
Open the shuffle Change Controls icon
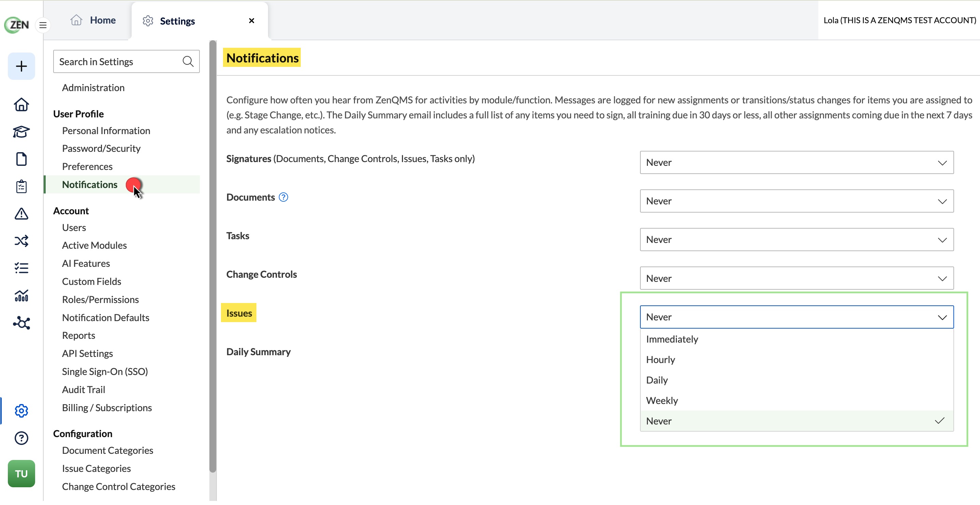[x=21, y=241]
